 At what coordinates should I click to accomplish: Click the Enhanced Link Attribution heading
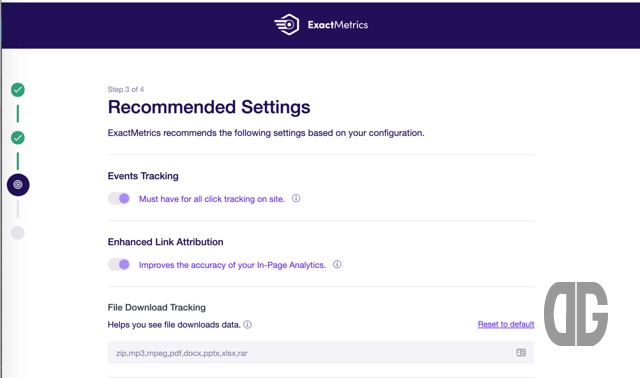tap(165, 242)
